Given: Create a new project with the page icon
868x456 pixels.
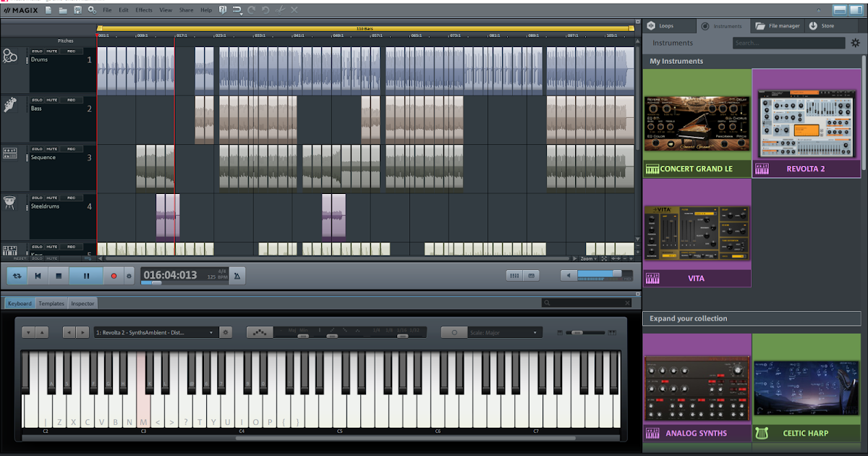Looking at the screenshot, I should point(48,10).
